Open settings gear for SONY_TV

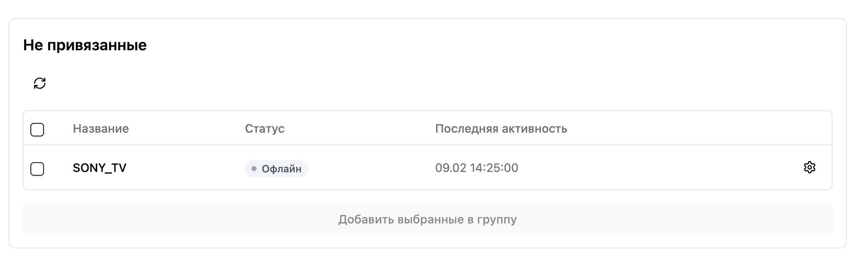tap(809, 168)
